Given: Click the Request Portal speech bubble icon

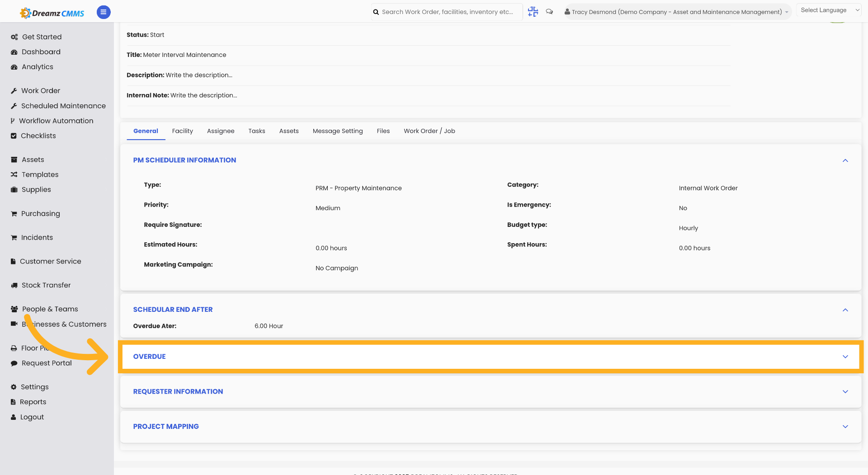Looking at the screenshot, I should (x=14, y=363).
